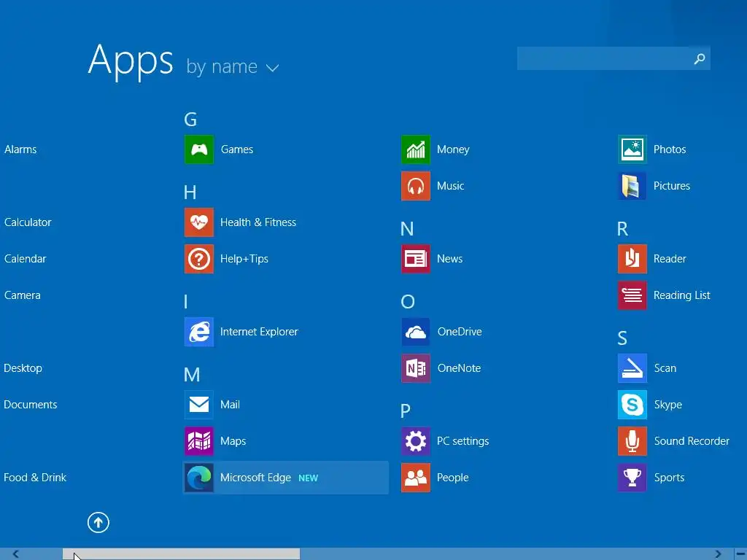The width and height of the screenshot is (747, 560).
Task: Click the horizontal scrollbar thumb
Action: click(181, 554)
